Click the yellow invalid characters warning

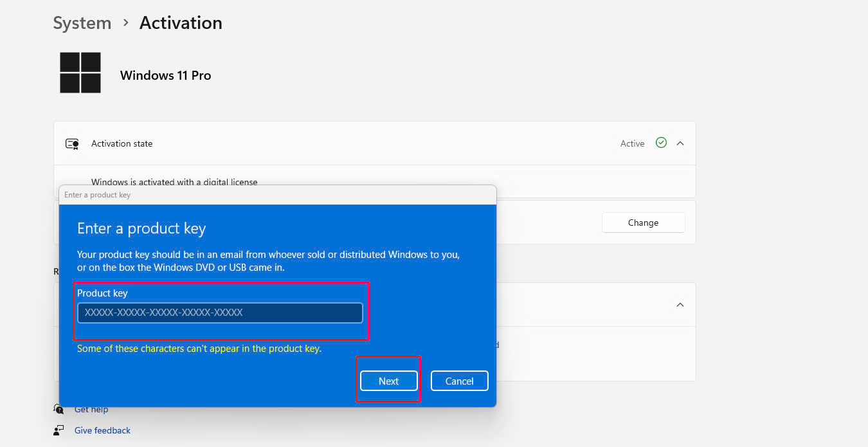(199, 349)
